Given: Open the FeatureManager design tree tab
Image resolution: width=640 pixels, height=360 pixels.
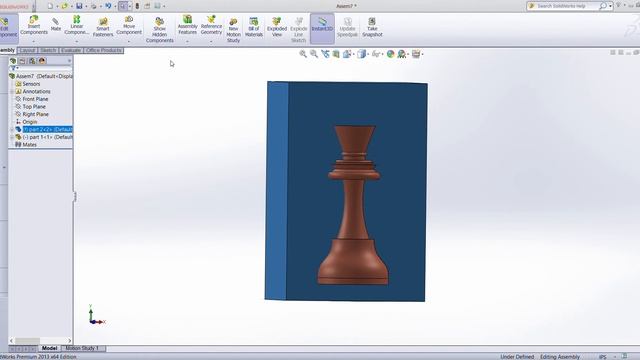Looking at the screenshot, I should point(13,61).
